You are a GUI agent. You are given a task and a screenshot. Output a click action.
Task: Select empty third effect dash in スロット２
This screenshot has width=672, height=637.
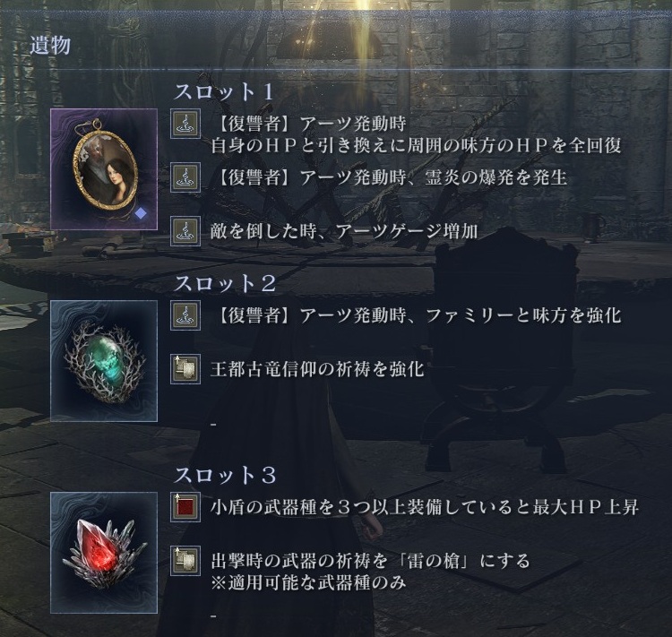(x=214, y=425)
